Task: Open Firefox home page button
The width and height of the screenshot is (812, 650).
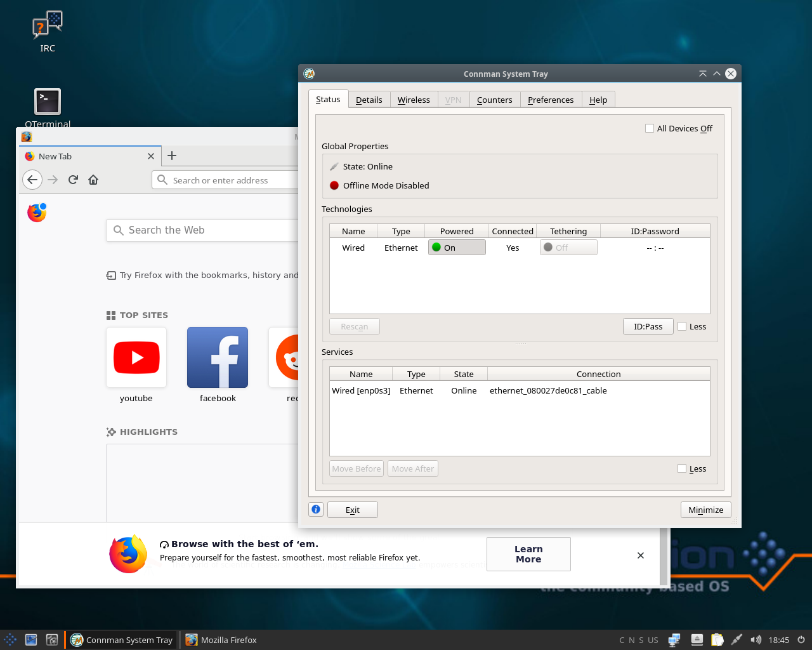Action: click(93, 180)
